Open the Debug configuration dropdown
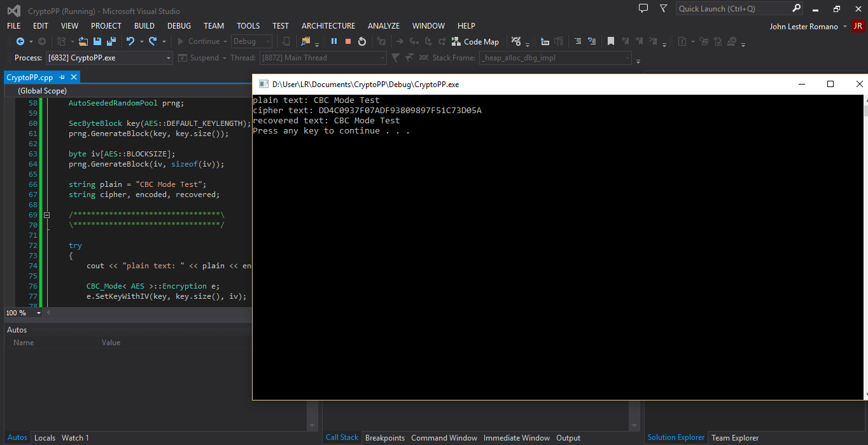 (x=268, y=41)
